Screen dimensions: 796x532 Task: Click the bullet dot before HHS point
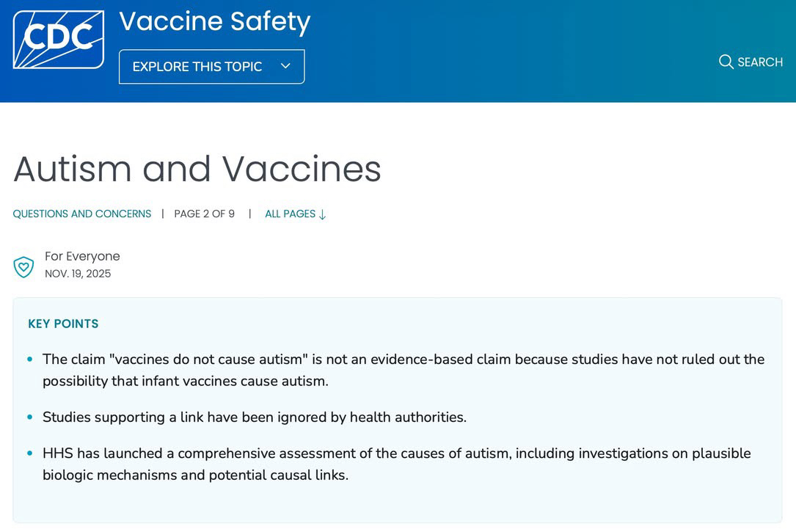[30, 453]
